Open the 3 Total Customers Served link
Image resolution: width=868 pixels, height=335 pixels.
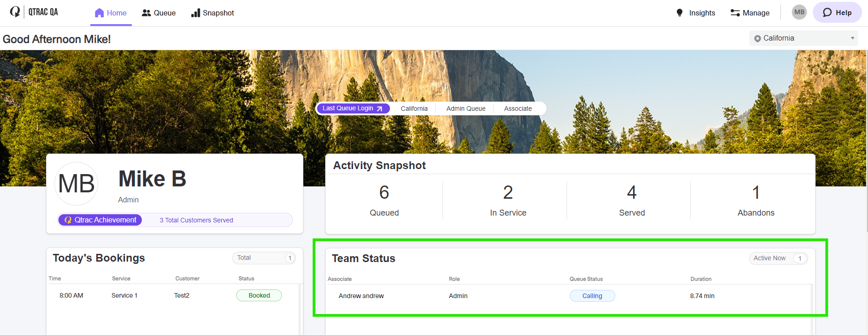196,220
